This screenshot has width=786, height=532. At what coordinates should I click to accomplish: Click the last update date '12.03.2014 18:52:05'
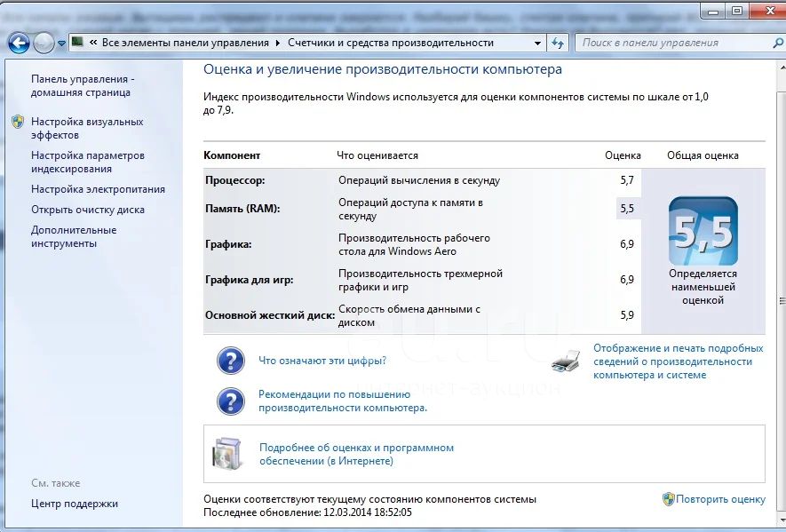coord(368,512)
